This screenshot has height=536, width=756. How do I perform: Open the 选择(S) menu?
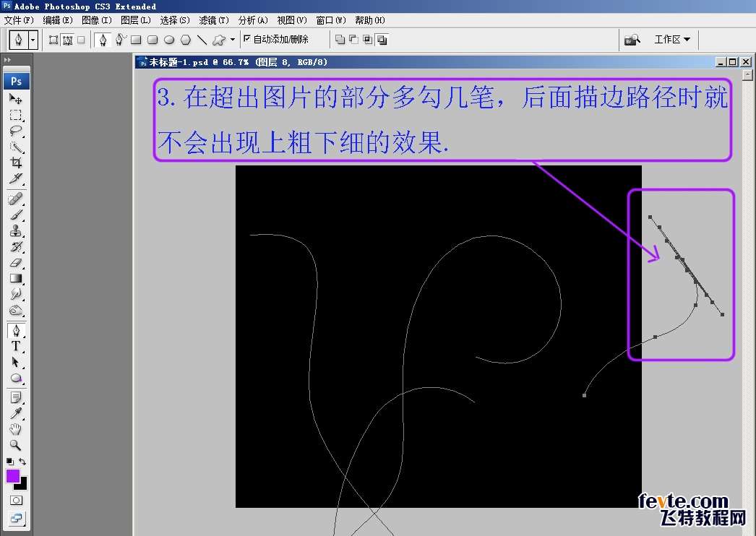175,20
